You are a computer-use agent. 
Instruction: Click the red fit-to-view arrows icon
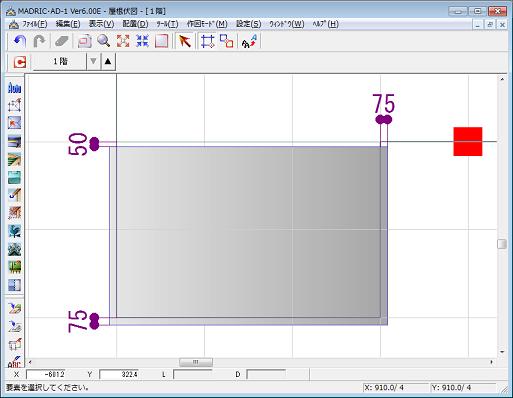click(x=123, y=41)
